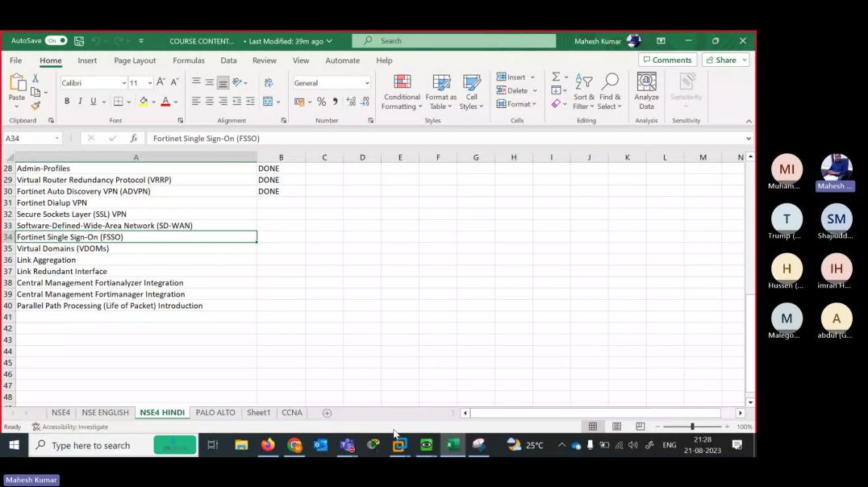
Task: Open the Calibri font name dropdown
Action: pyautogui.click(x=124, y=83)
